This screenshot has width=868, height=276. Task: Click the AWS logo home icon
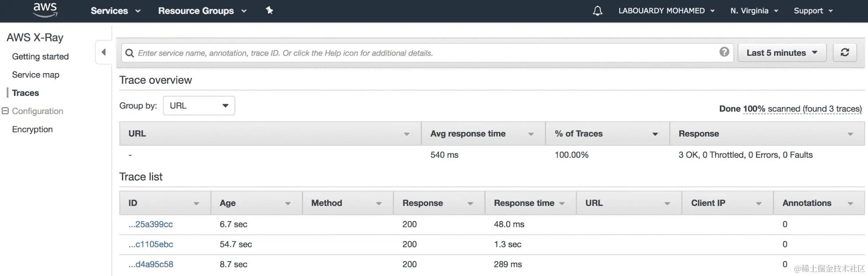[x=45, y=10]
